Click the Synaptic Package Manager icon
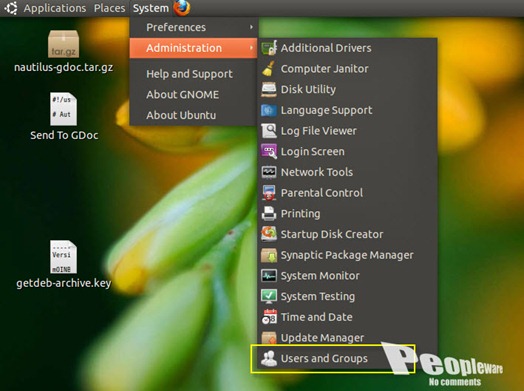This screenshot has height=391, width=524. point(269,255)
